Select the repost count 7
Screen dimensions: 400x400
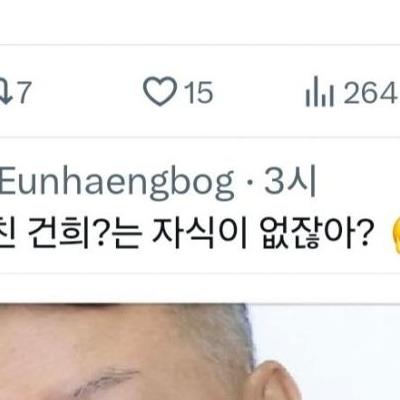click(x=24, y=92)
